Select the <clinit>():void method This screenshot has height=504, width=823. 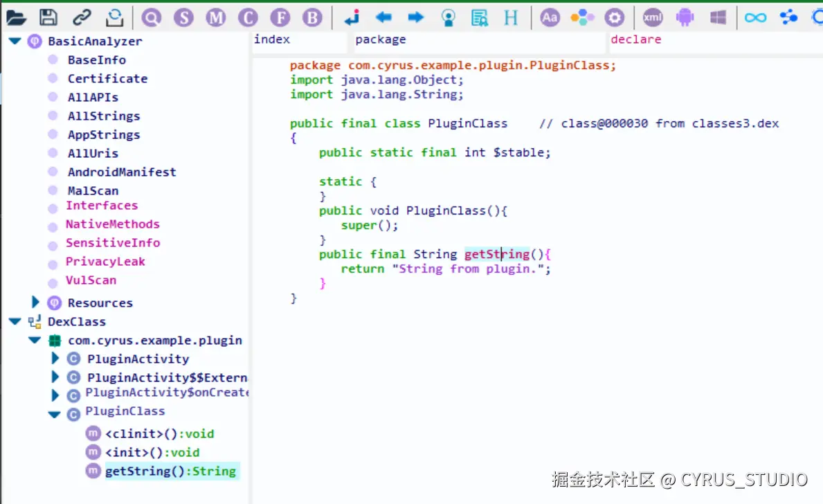[160, 433]
